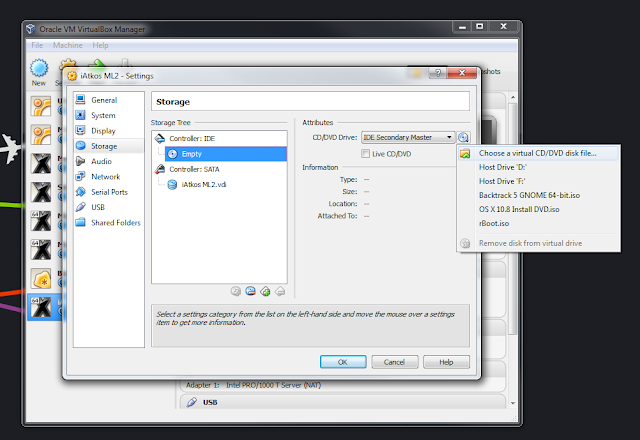
Task: Choose a virtual CD/DVD disk file
Action: click(538, 153)
